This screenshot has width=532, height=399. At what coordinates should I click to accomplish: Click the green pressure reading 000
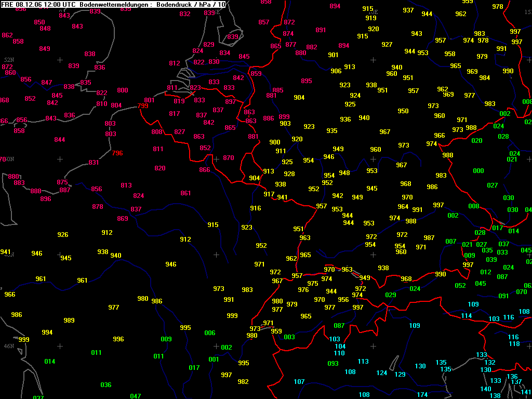(x=478, y=171)
